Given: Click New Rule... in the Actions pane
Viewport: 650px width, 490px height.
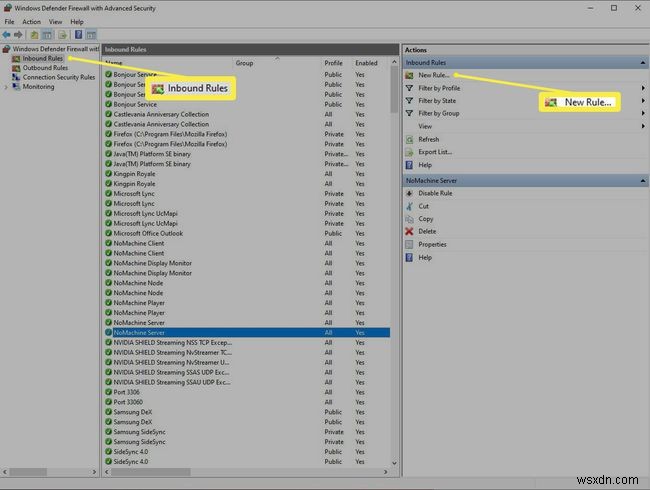Looking at the screenshot, I should (434, 75).
